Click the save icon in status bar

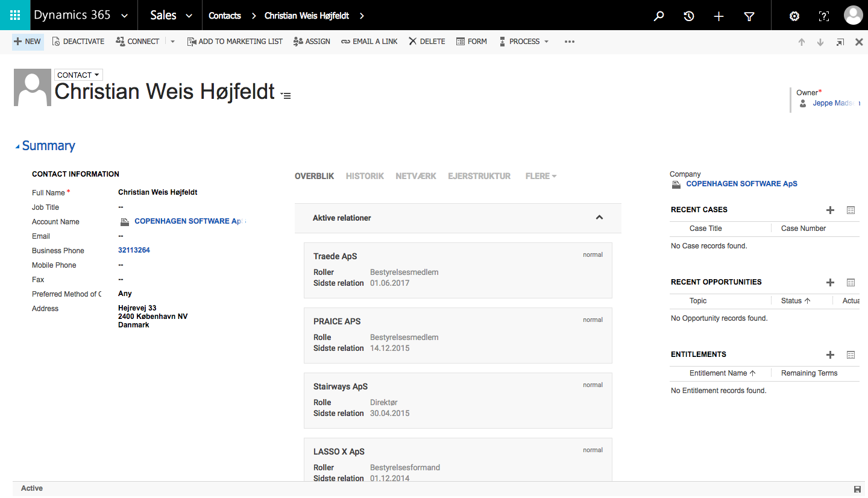858,489
